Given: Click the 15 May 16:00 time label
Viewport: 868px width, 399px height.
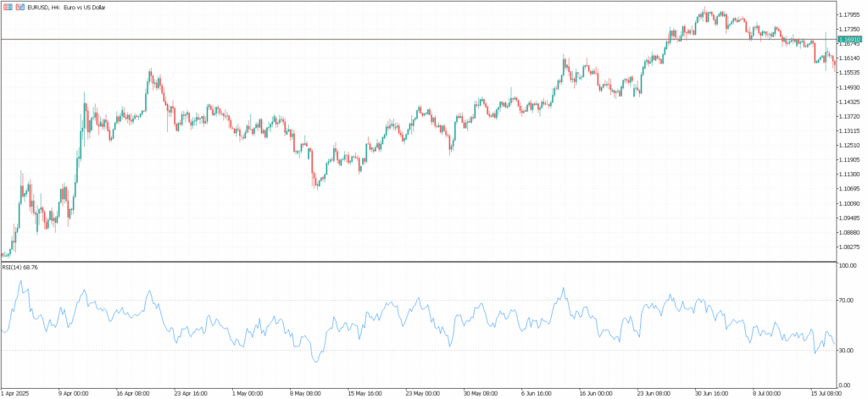Looking at the screenshot, I should pos(364,393).
